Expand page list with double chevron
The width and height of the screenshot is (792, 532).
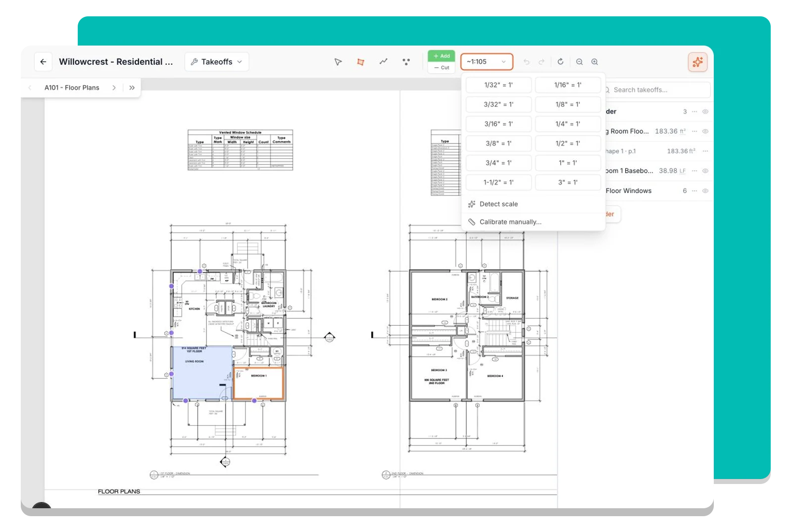(x=132, y=88)
